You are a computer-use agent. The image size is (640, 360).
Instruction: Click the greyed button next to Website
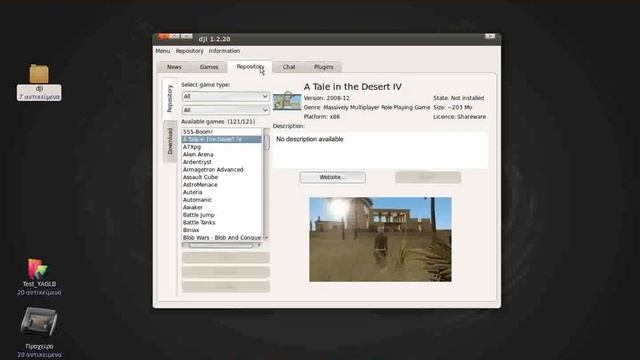click(x=428, y=177)
